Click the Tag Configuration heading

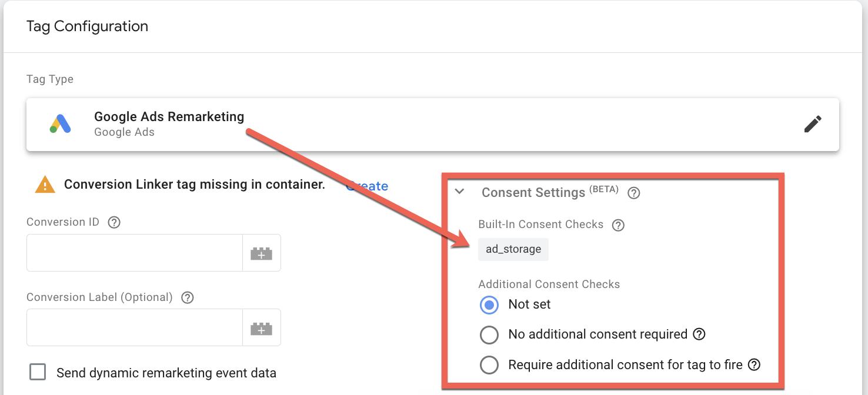click(x=88, y=26)
